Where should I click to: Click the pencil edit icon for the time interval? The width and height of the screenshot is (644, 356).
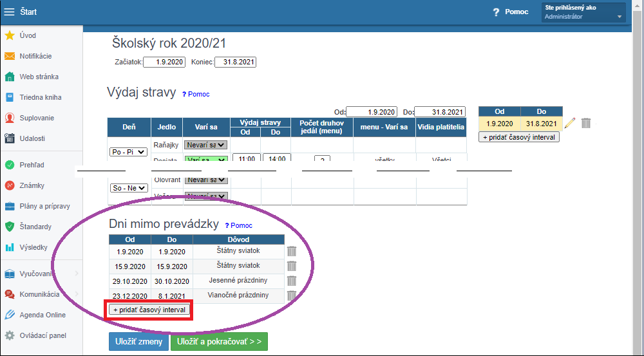pyautogui.click(x=569, y=123)
